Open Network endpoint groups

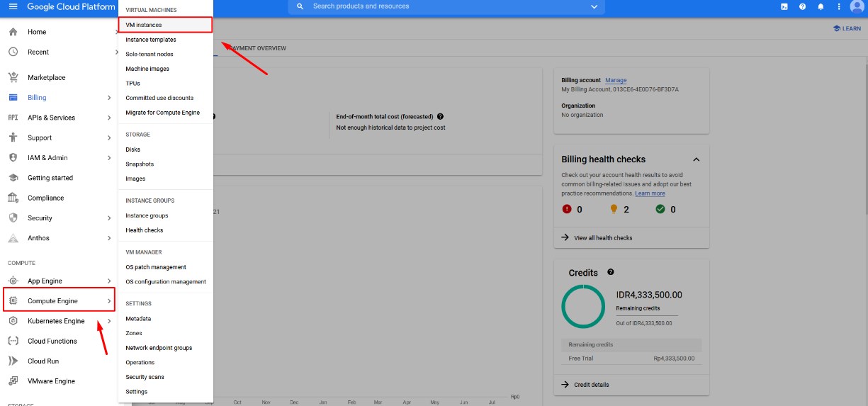[165, 348]
